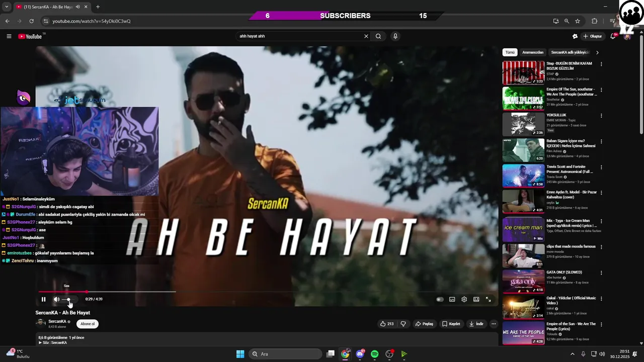The image size is (644, 362).
Task: Open the video player settings gear
Action: (464, 299)
